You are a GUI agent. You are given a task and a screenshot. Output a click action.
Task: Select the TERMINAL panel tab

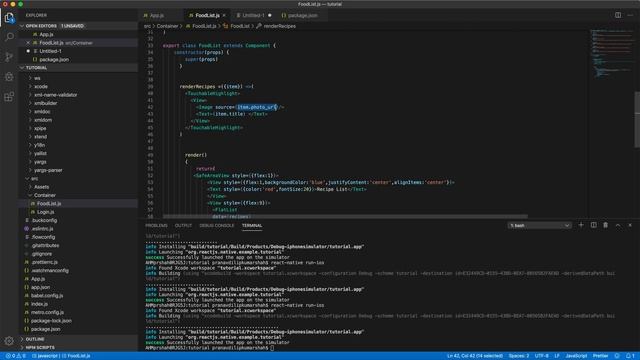coord(252,225)
